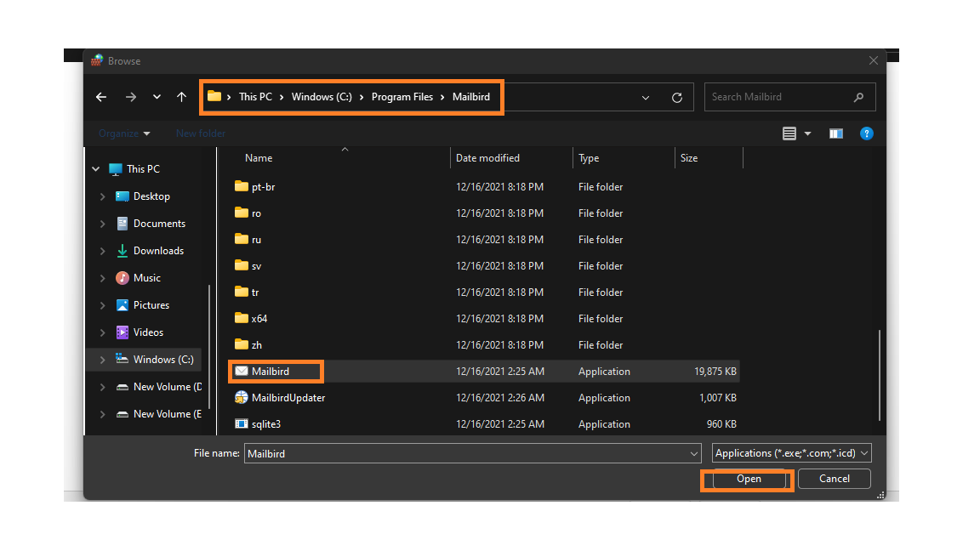
Task: Sort files by Name column
Action: [x=259, y=158]
